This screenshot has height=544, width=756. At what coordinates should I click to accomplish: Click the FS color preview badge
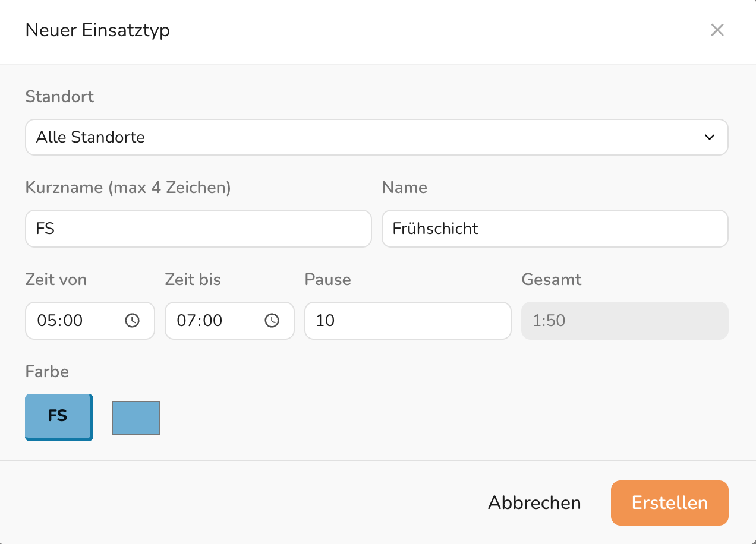point(58,416)
